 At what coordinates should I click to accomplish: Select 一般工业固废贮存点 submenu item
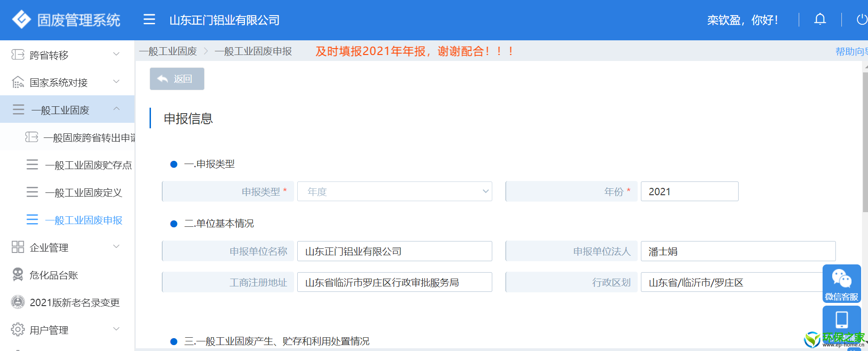point(67,165)
